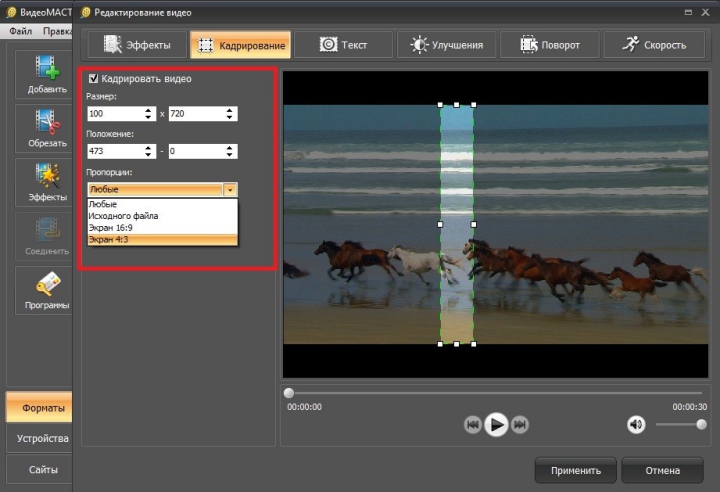Click the Применить button
Screen dimensions: 720x492
[x=575, y=470]
